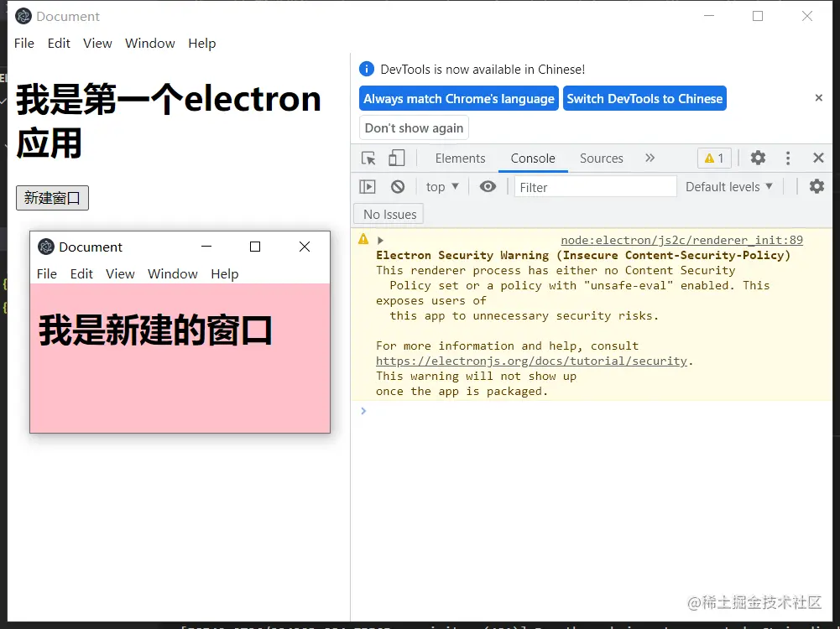The height and width of the screenshot is (629, 840).
Task: Open the node:electron/js2c/renderer_init:89 source link
Action: (x=681, y=241)
